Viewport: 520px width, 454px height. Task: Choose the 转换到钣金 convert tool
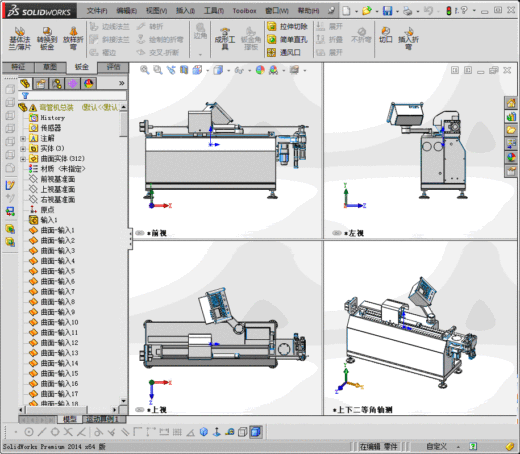tap(47, 39)
